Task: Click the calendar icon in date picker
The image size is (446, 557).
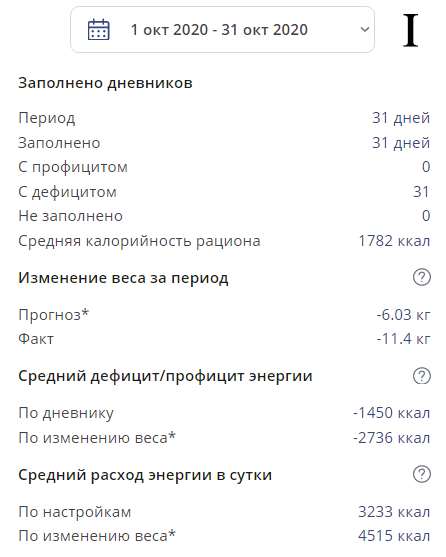Action: pos(98,29)
